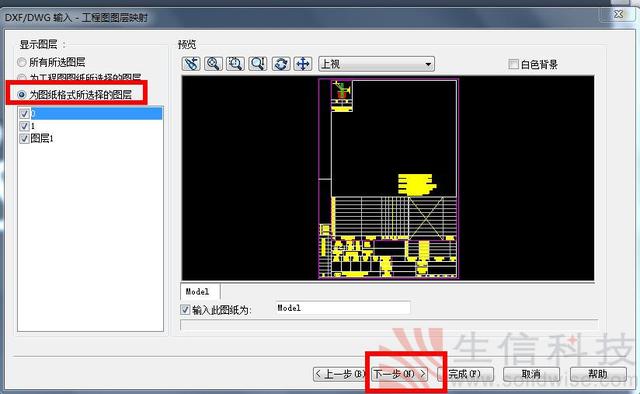Image resolution: width=640 pixels, height=394 pixels.
Task: Uncheck the layer 0 checkbox
Action: pos(24,114)
